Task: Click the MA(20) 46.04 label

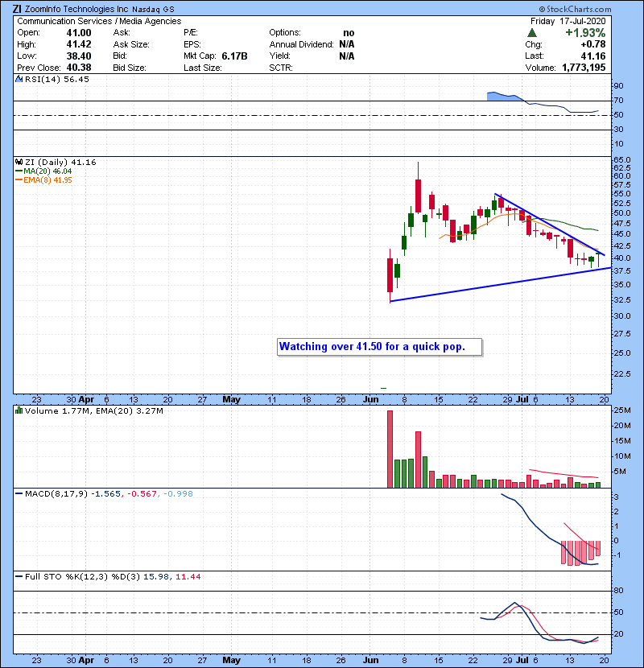Action: [47, 171]
